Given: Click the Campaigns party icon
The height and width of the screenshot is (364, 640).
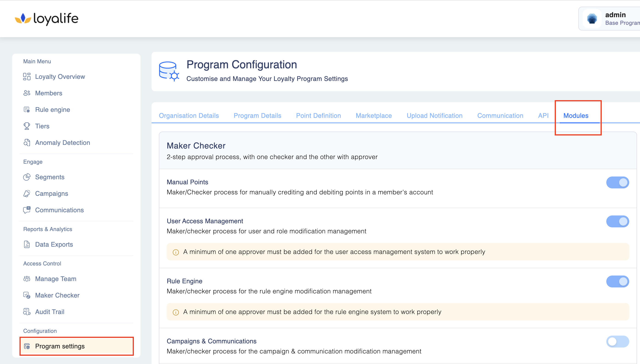Looking at the screenshot, I should [x=27, y=193].
